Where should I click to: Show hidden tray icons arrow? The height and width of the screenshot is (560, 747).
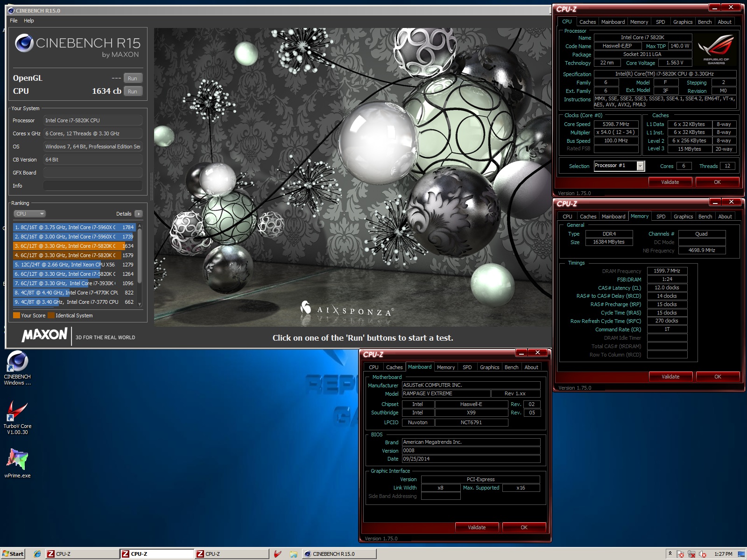[670, 554]
